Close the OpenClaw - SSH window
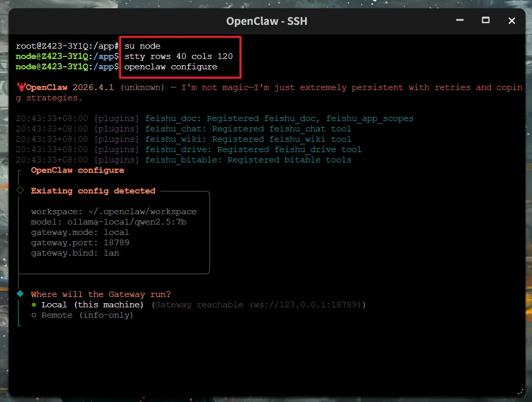532x402 pixels. (x=512, y=21)
